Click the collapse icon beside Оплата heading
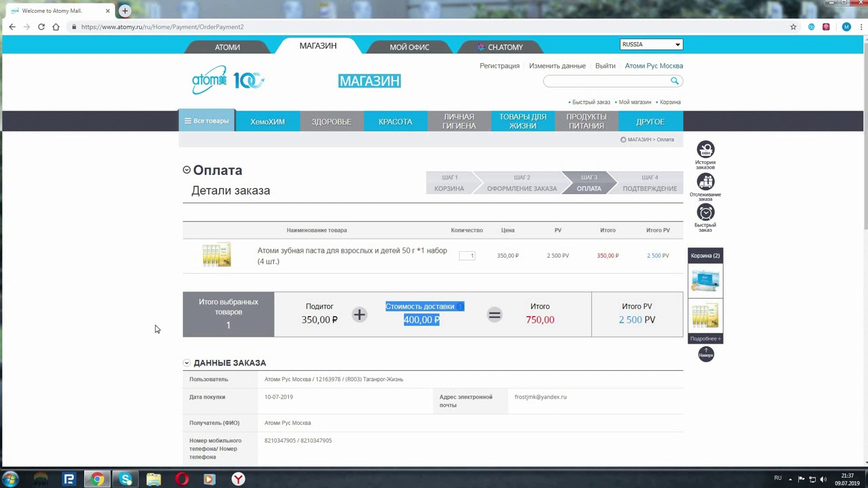The height and width of the screenshot is (488, 868). (x=186, y=170)
